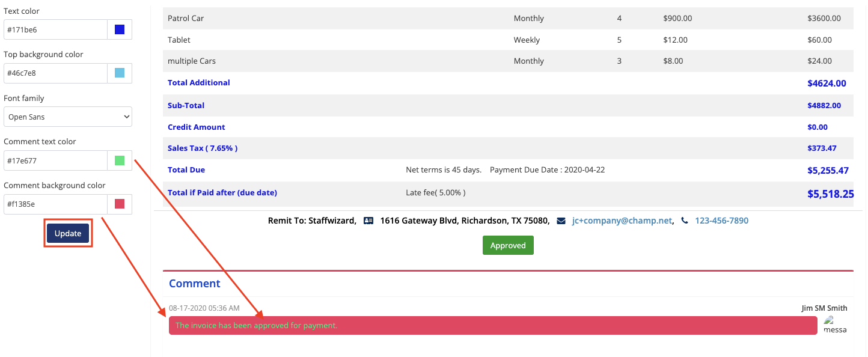Click the Comment background color hex field
This screenshot has width=868, height=357.
click(x=55, y=204)
